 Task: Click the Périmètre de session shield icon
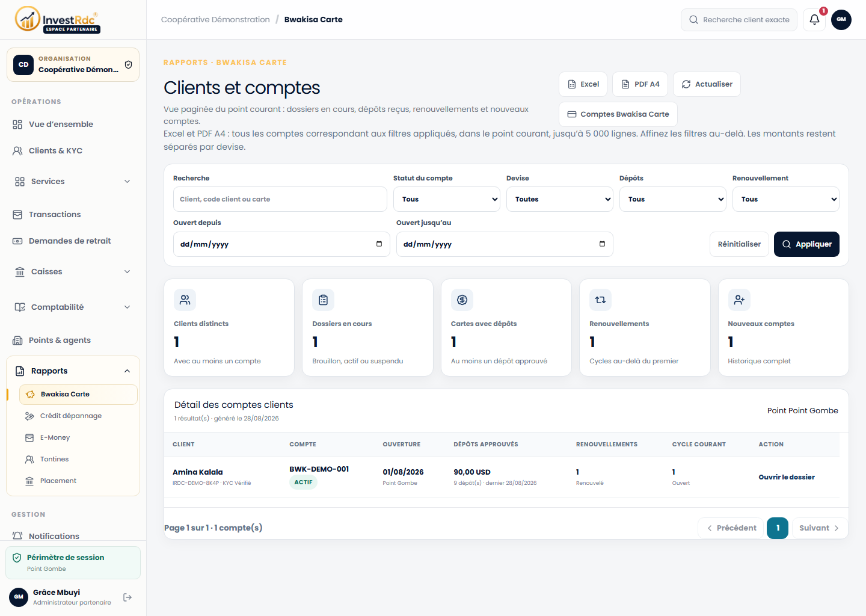17,558
